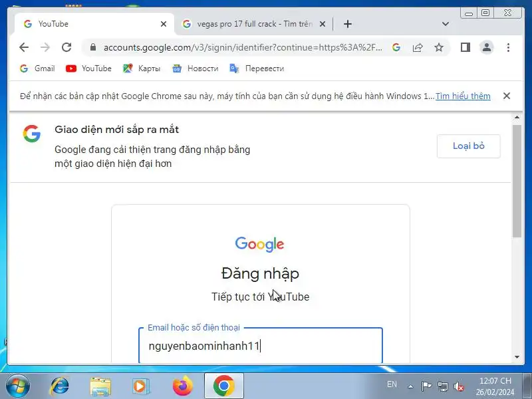Click the Google logo in banner
The height and width of the screenshot is (399, 532).
pos(32,134)
